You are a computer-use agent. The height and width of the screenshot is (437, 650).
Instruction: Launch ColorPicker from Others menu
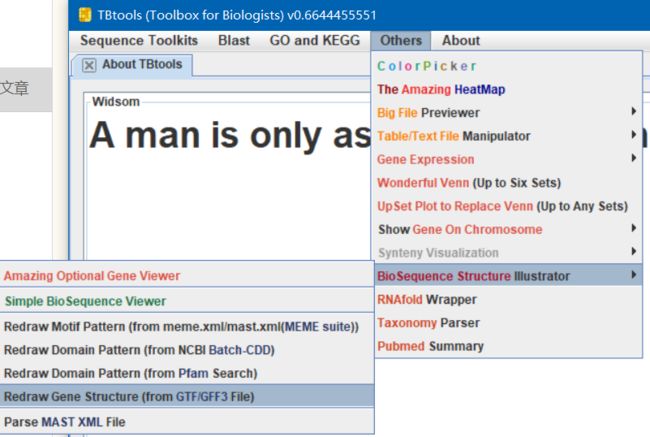pyautogui.click(x=507, y=66)
